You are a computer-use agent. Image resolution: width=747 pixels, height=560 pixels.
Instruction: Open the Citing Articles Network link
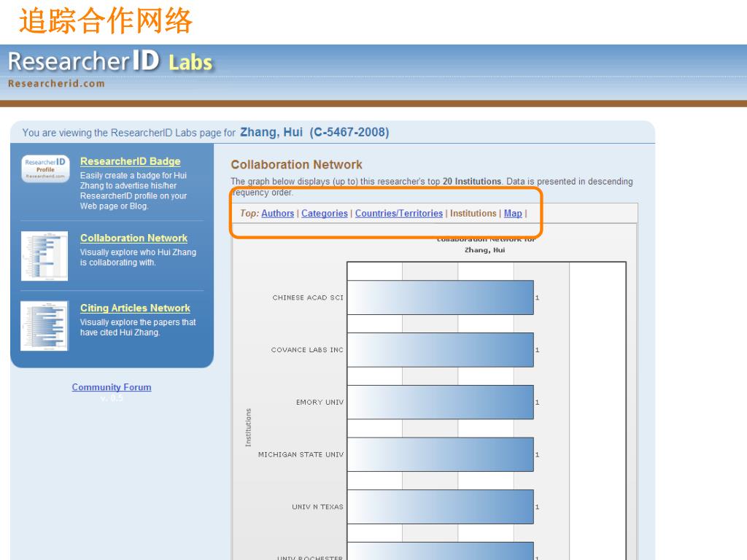point(135,308)
